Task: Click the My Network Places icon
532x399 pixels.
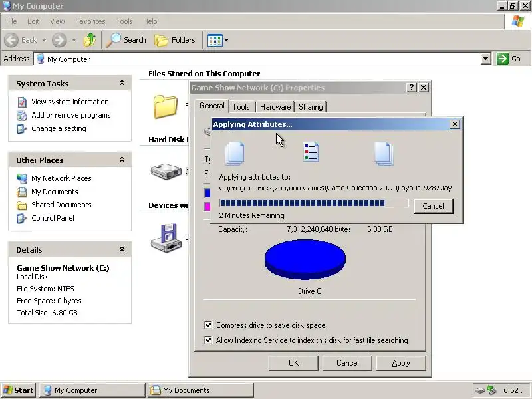Action: point(22,178)
